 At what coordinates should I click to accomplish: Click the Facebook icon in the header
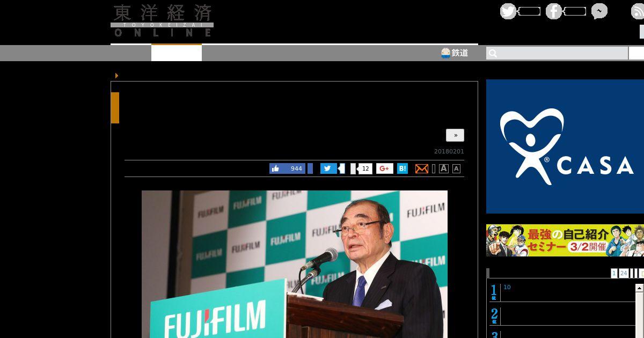[x=554, y=11]
